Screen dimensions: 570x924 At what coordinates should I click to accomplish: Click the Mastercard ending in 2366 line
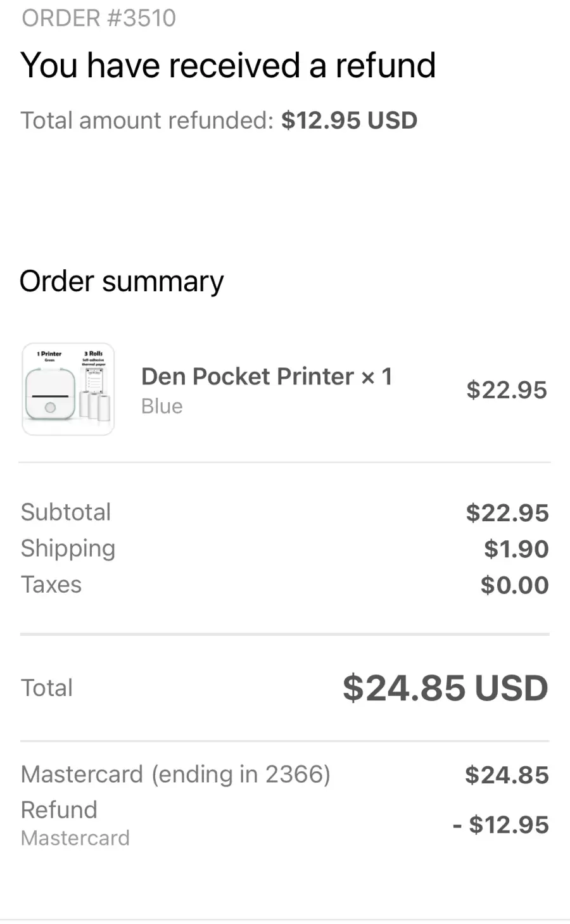pyautogui.click(x=175, y=774)
